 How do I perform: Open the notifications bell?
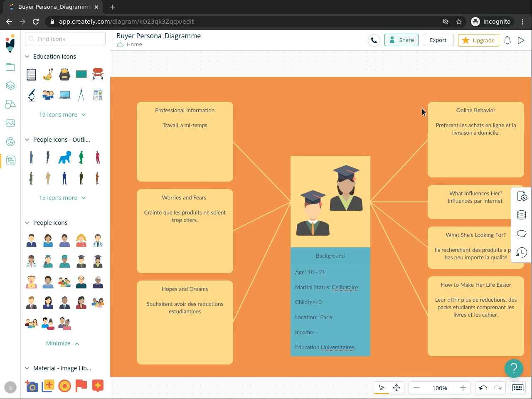coord(507,40)
